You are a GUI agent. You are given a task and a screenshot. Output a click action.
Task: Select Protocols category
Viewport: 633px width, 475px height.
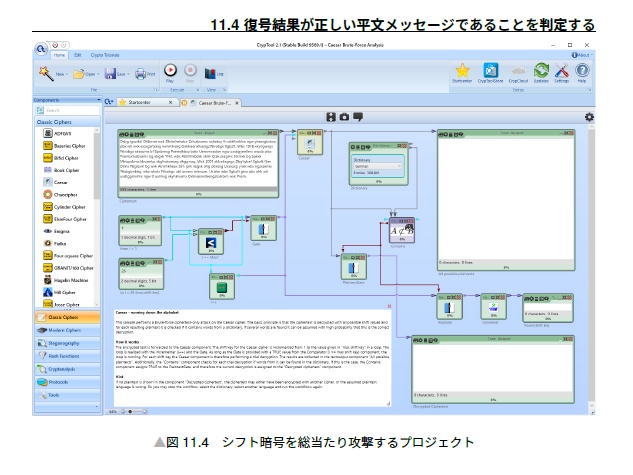(x=67, y=382)
